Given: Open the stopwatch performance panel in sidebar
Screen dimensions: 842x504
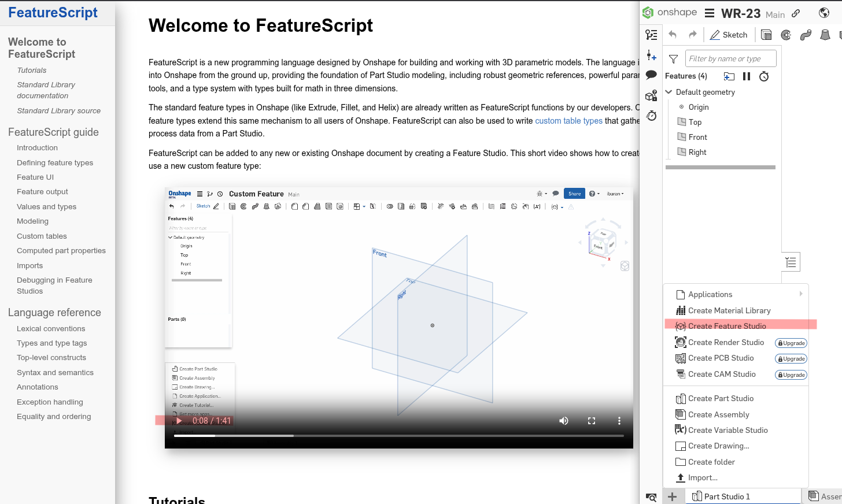Looking at the screenshot, I should tap(651, 116).
